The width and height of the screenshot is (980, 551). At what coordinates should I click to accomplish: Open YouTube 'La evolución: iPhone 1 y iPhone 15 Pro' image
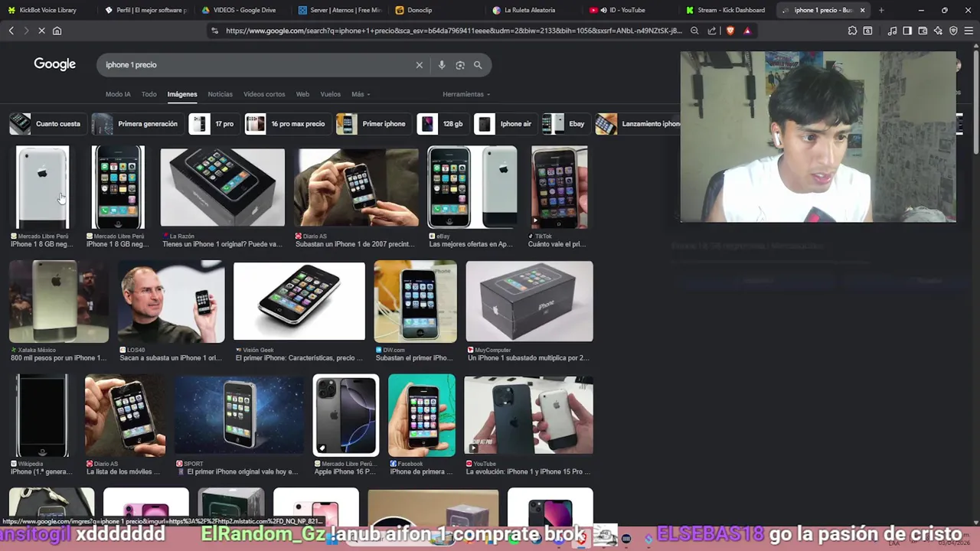[528, 416]
